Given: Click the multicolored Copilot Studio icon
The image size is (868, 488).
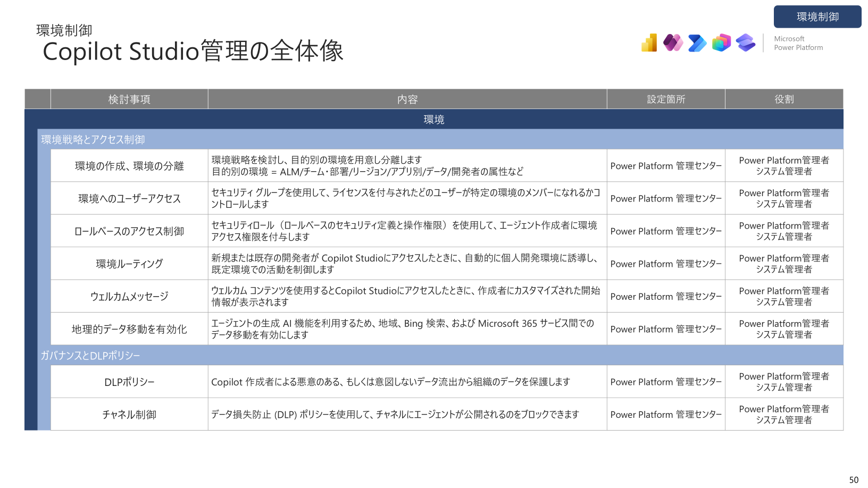Looking at the screenshot, I should (722, 43).
